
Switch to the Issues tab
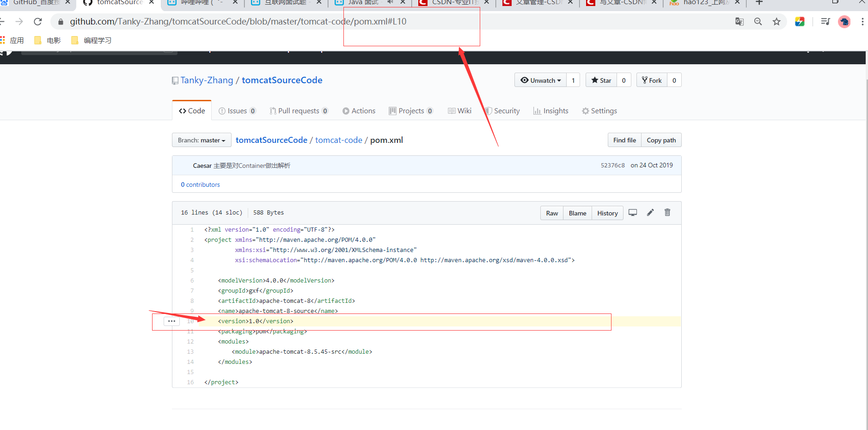(237, 111)
